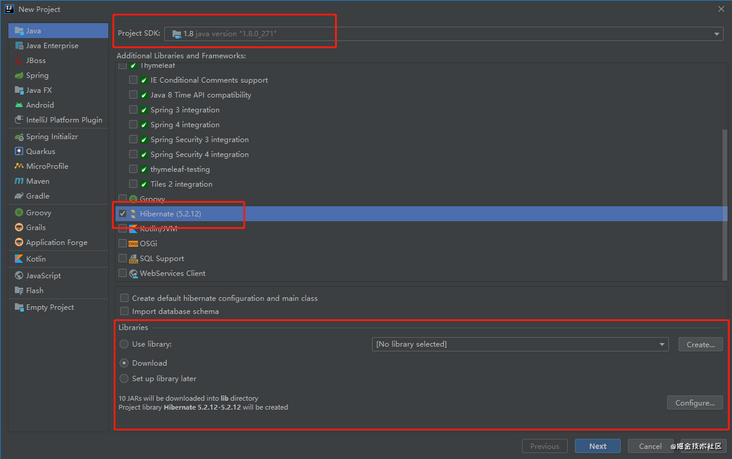Click the Quarkus icon in sidebar
This screenshot has height=459, width=732.
click(19, 151)
